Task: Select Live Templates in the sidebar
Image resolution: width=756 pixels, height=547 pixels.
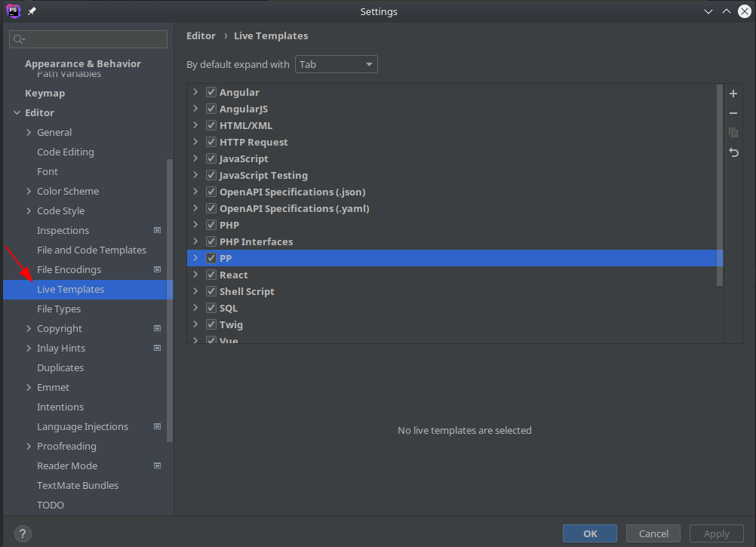Action: (88, 289)
